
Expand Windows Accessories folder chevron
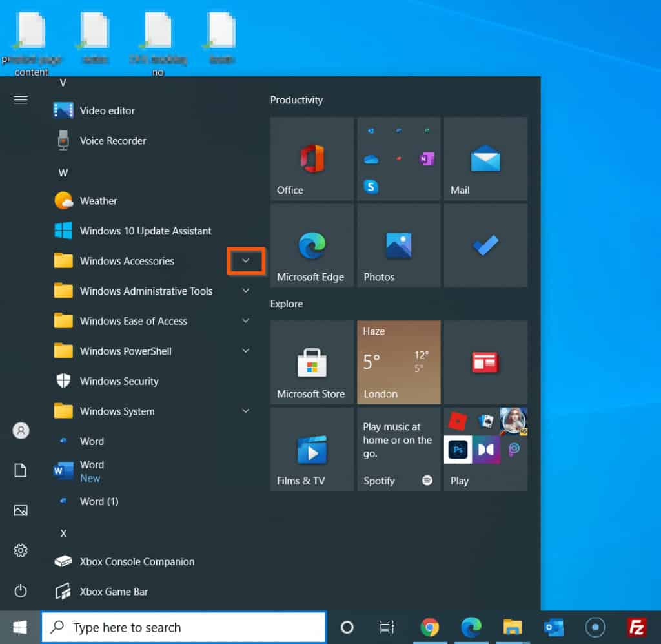pyautogui.click(x=246, y=261)
